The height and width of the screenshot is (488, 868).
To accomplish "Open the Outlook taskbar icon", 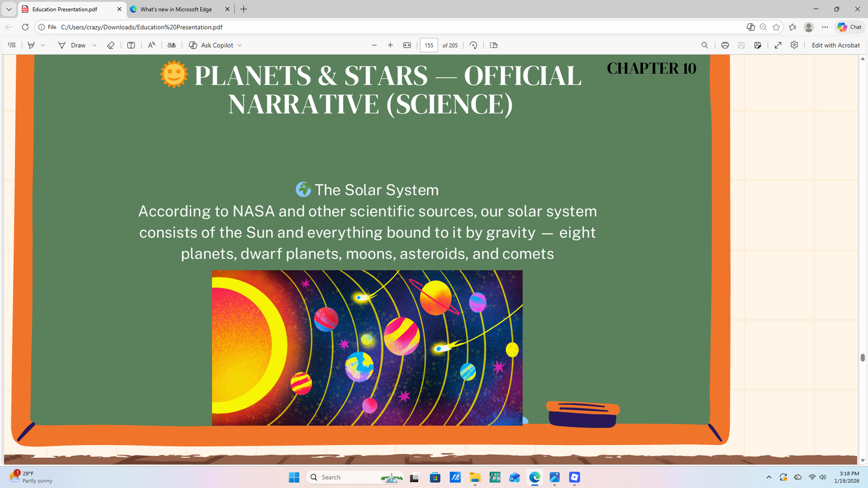I will [515, 477].
